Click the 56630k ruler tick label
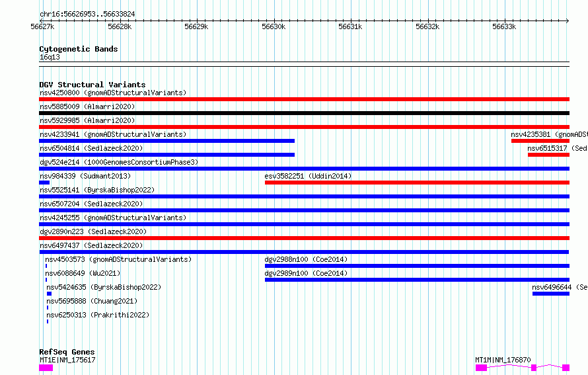The image size is (588, 375). click(274, 26)
